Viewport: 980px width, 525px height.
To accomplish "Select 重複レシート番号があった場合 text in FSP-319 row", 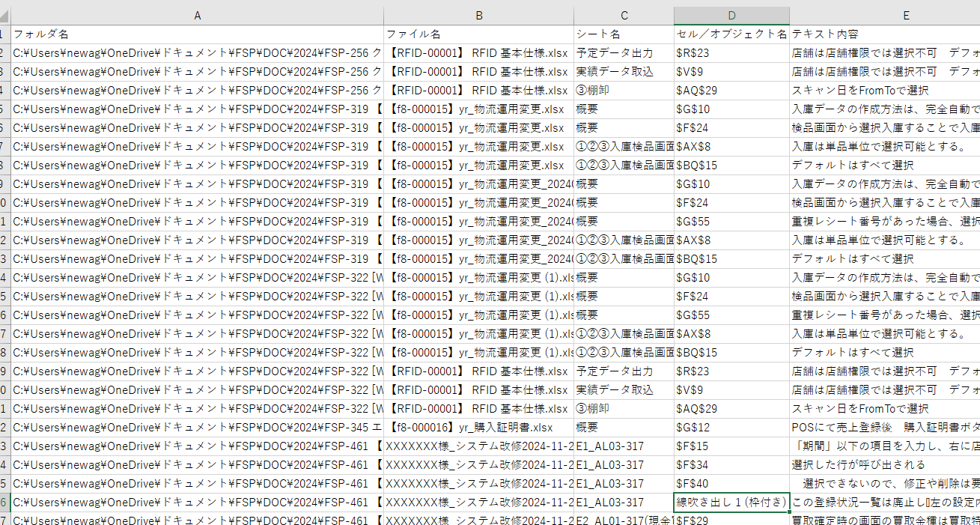I will pos(885,222).
